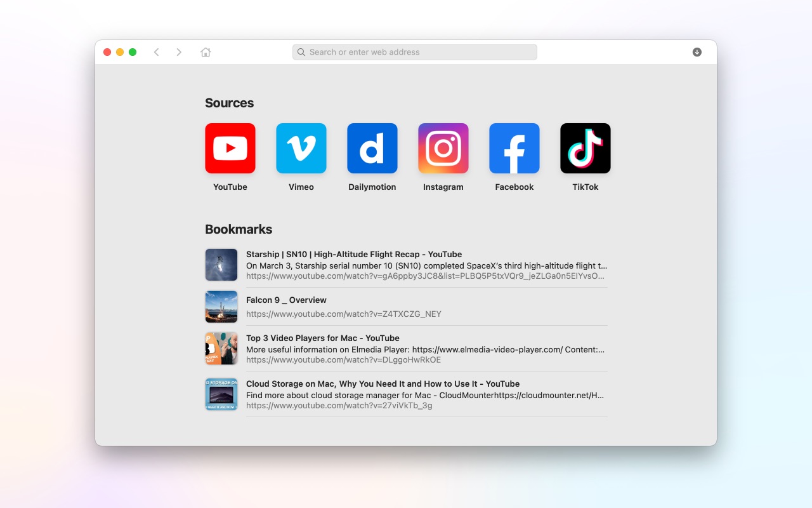
Task: Open Cloud Storage on Mac bookmark title
Action: point(383,384)
